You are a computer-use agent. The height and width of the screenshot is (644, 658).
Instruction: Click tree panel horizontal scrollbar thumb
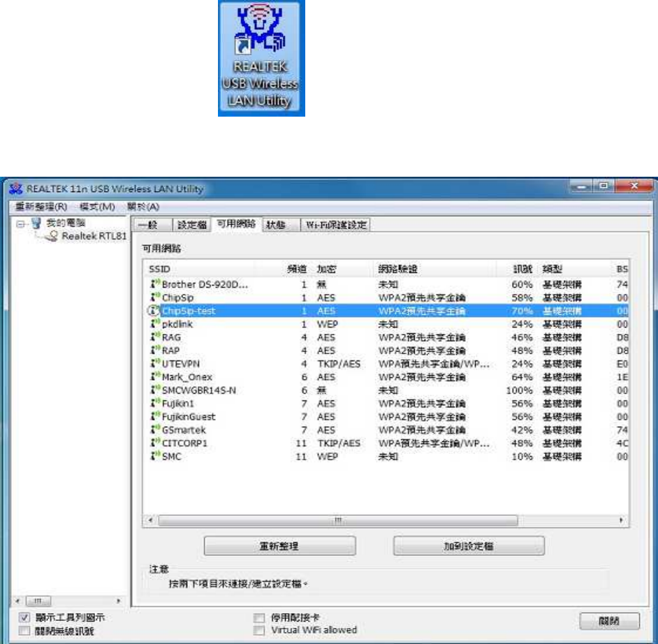pyautogui.click(x=38, y=601)
